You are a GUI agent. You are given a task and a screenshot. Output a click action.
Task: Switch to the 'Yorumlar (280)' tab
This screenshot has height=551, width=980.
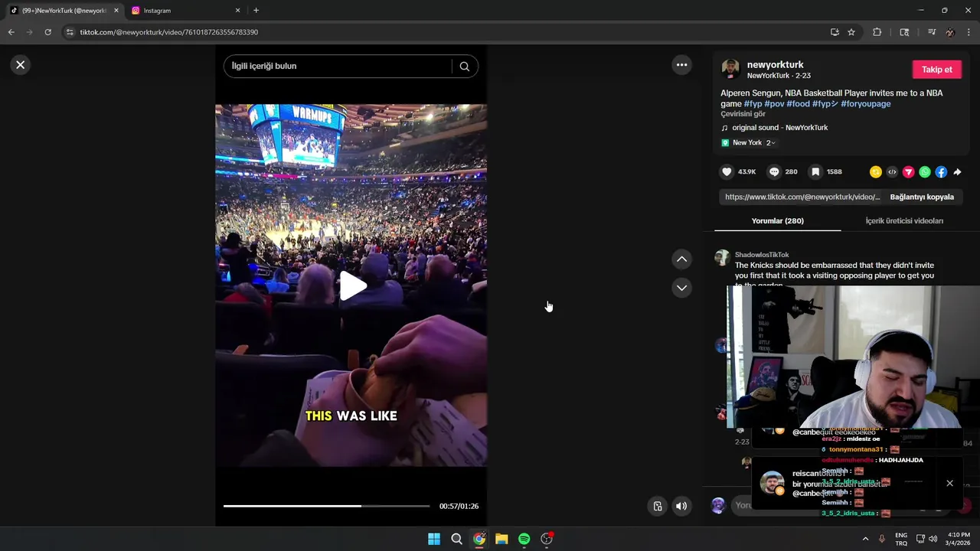click(777, 221)
